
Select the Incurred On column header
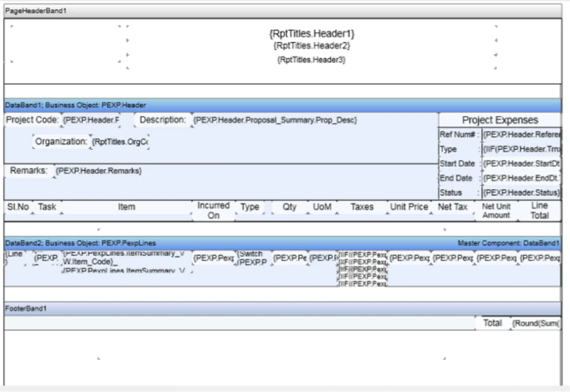(213, 210)
